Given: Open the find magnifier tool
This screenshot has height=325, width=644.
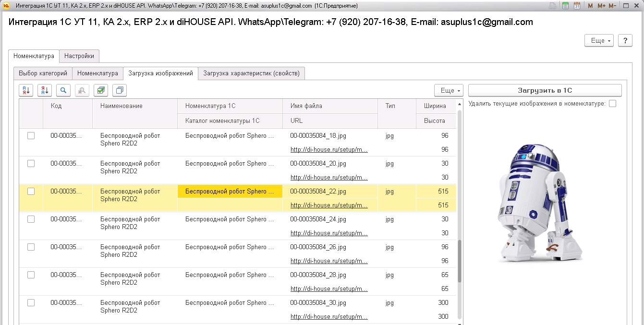Looking at the screenshot, I should coord(63,90).
